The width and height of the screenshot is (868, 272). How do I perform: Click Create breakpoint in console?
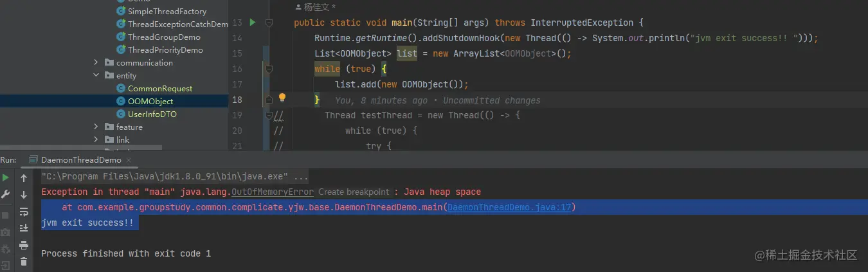354,192
